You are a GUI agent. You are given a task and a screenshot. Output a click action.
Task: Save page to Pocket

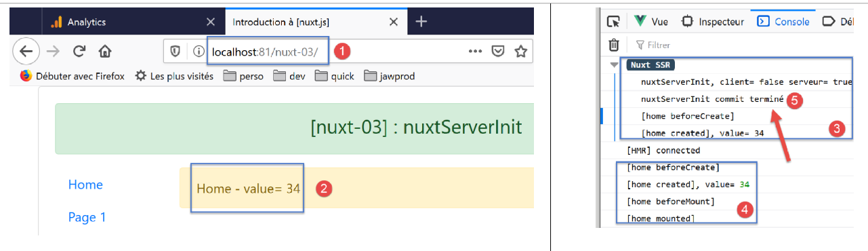(497, 52)
